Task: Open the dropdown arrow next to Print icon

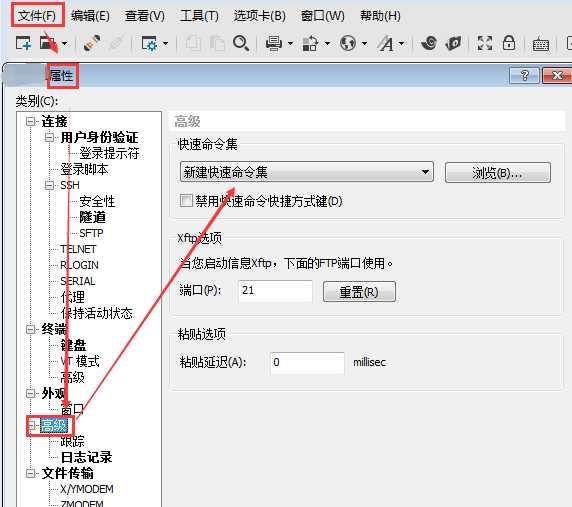Action: [291, 43]
